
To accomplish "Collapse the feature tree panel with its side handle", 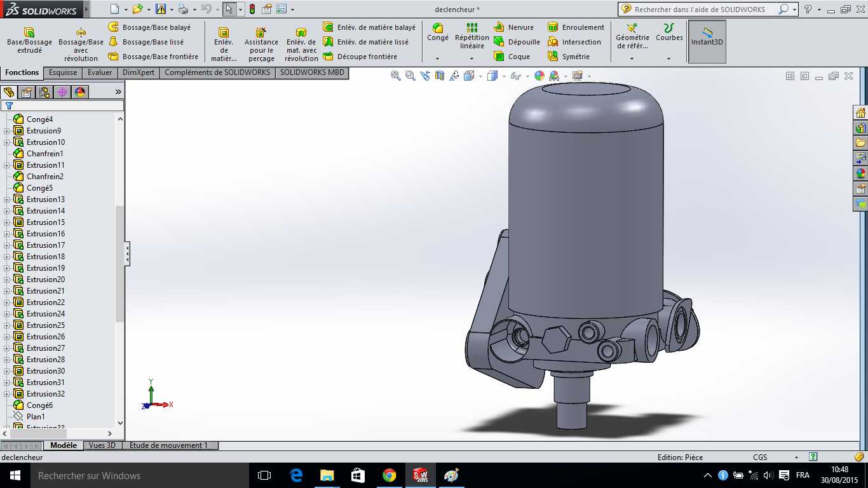I will click(x=127, y=254).
